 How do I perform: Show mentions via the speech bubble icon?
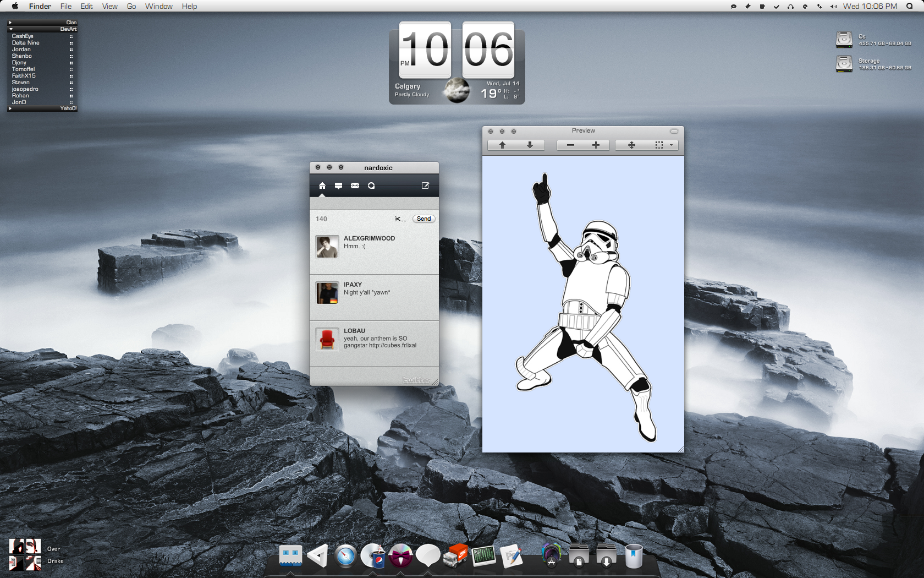point(339,186)
